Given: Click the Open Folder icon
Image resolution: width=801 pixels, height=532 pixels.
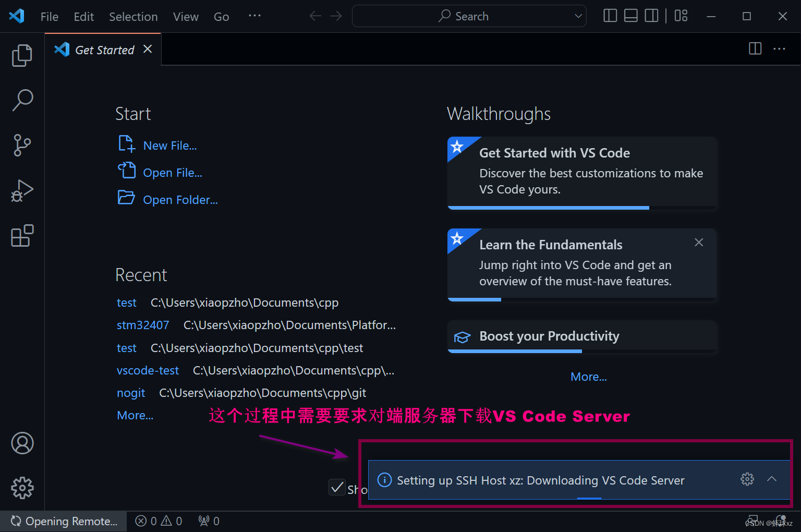Looking at the screenshot, I should coord(126,197).
